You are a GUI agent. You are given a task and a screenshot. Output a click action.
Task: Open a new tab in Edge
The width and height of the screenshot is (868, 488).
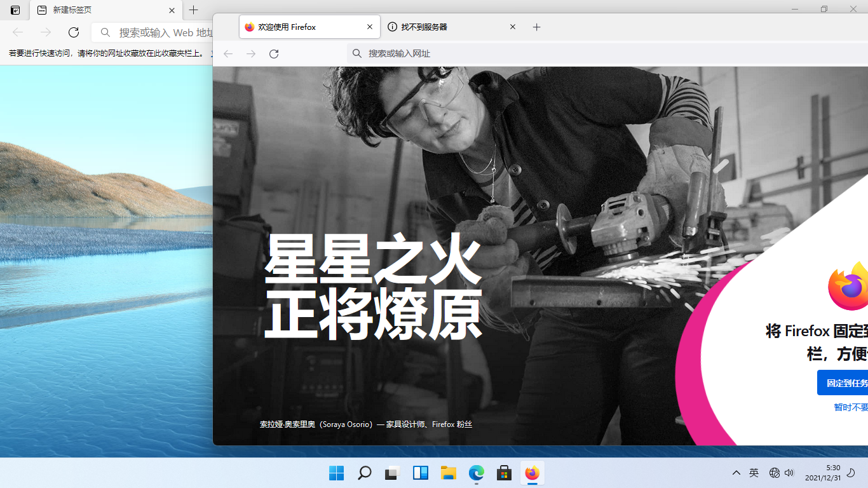point(194,10)
